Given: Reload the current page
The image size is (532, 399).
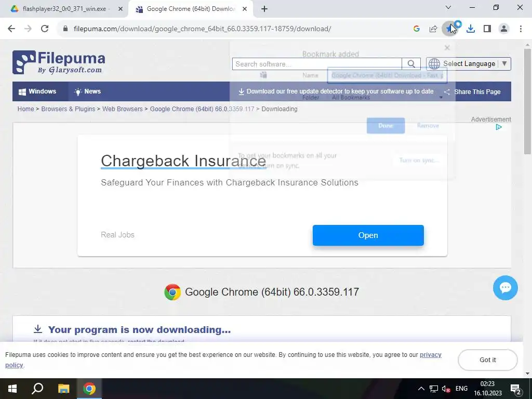Looking at the screenshot, I should pos(45,29).
